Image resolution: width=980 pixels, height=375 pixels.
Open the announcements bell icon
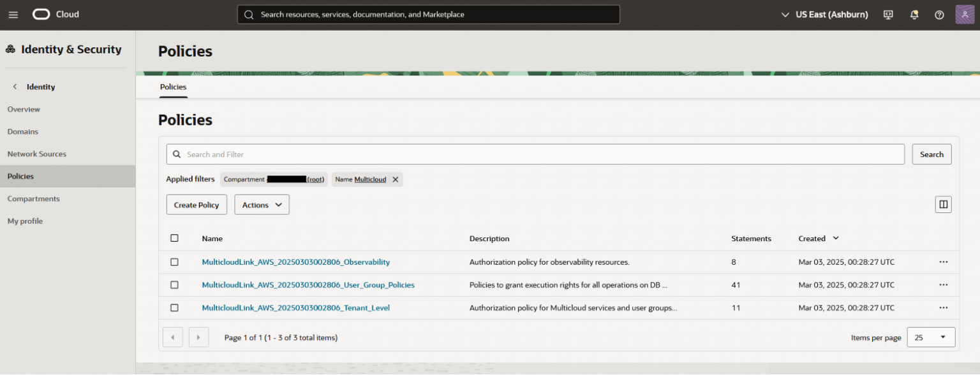click(914, 15)
